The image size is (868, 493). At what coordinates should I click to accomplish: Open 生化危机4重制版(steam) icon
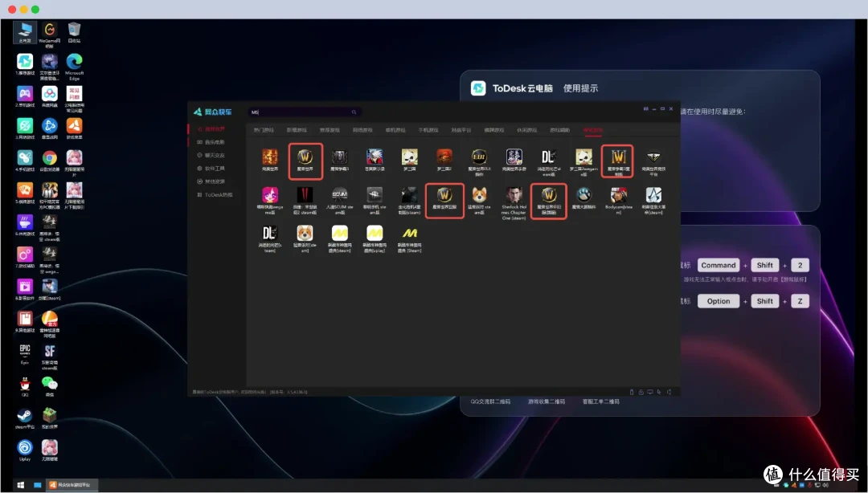[410, 195]
